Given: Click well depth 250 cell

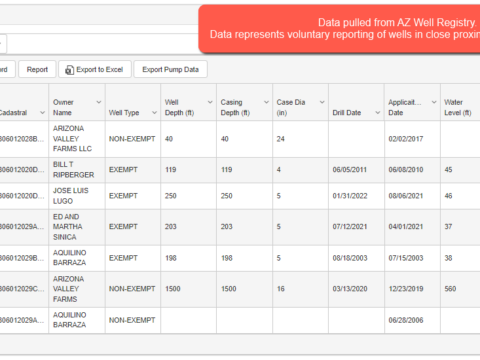Looking at the screenshot, I should click(188, 196).
